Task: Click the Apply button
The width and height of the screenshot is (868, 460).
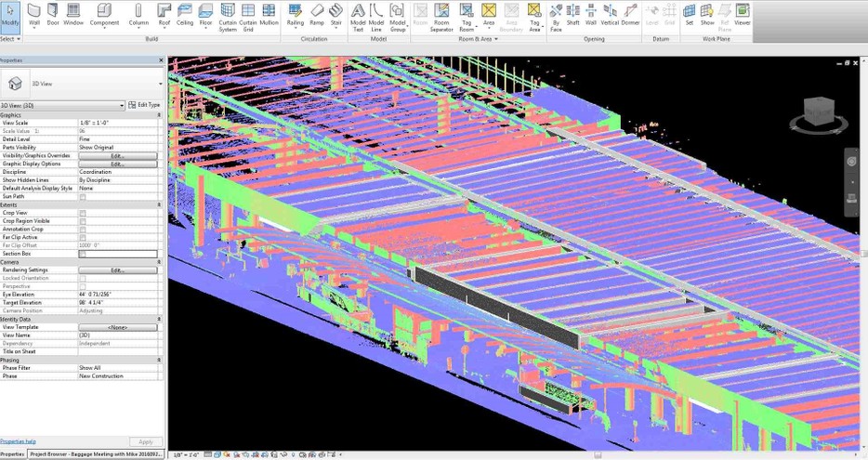Action: click(x=146, y=442)
